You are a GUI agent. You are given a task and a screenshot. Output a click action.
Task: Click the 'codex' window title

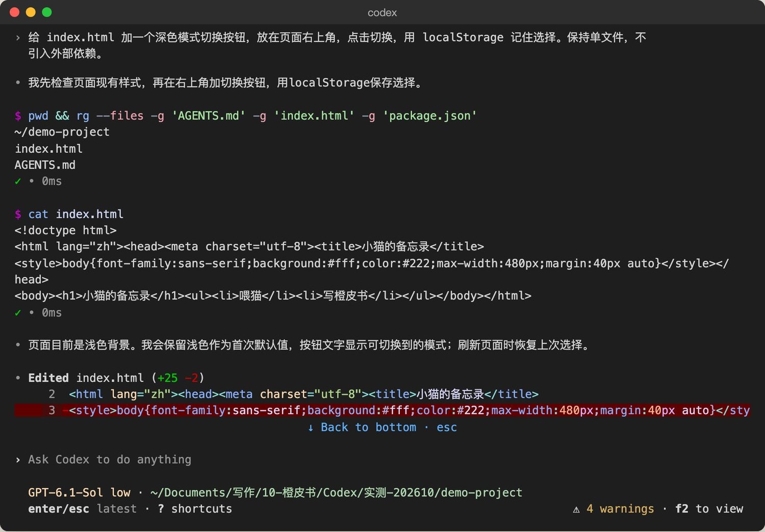(382, 13)
